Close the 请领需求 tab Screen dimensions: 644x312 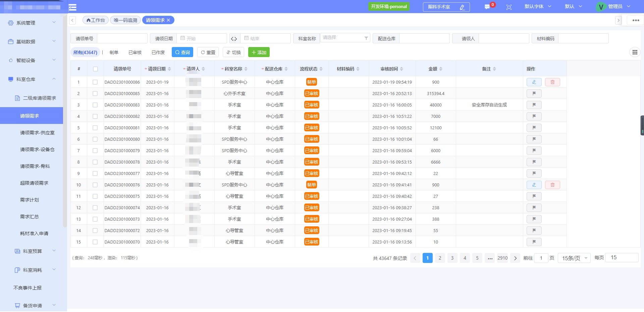pyautogui.click(x=168, y=20)
